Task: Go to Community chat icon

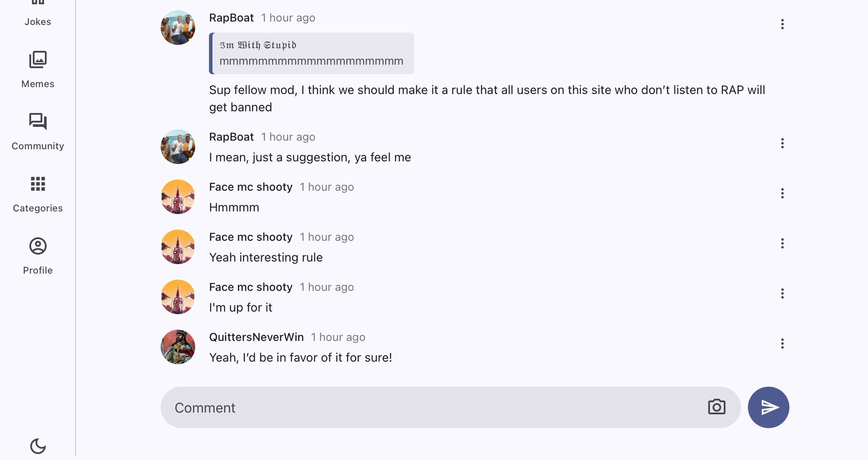Action: click(x=38, y=122)
